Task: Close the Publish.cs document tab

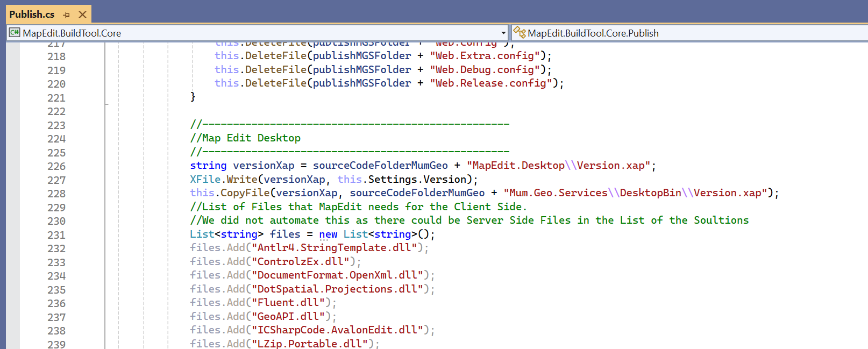Action: coord(82,15)
